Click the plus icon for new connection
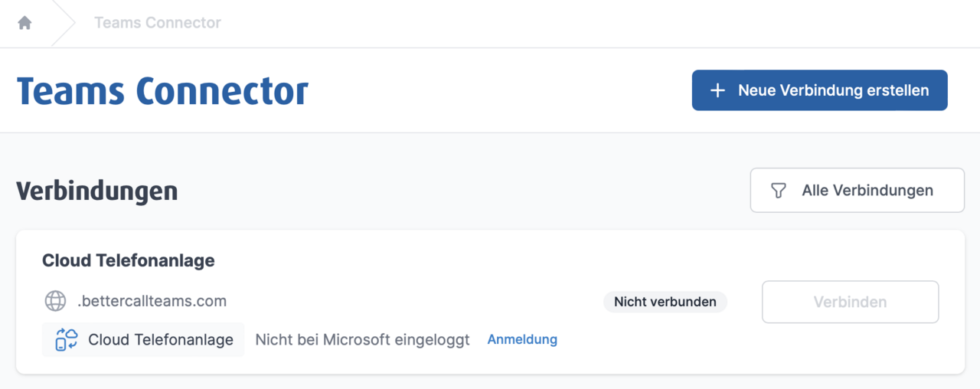The image size is (980, 389). click(x=717, y=90)
